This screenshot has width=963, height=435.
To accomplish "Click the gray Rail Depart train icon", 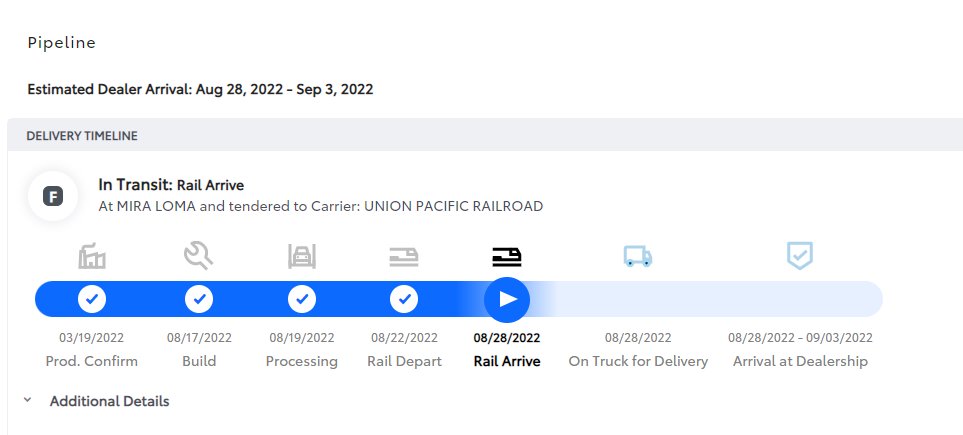I will [x=404, y=256].
